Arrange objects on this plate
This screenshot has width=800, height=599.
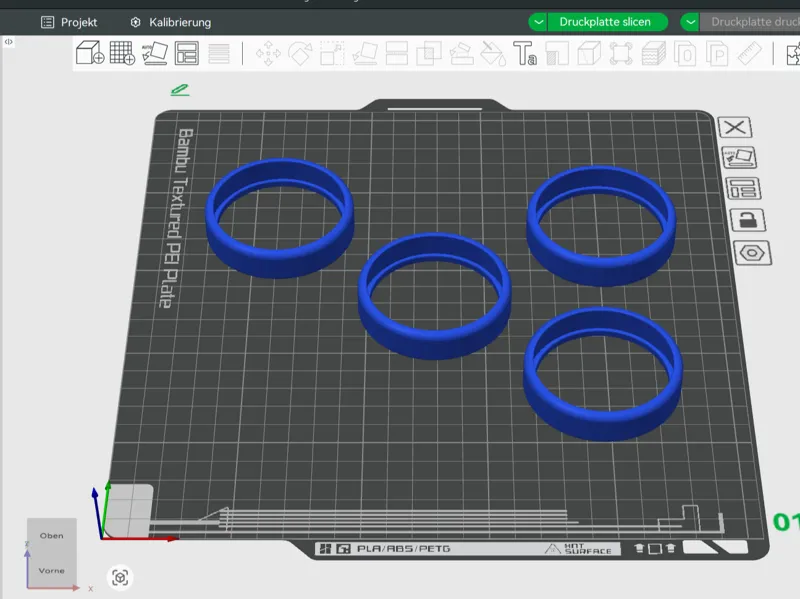(743, 189)
